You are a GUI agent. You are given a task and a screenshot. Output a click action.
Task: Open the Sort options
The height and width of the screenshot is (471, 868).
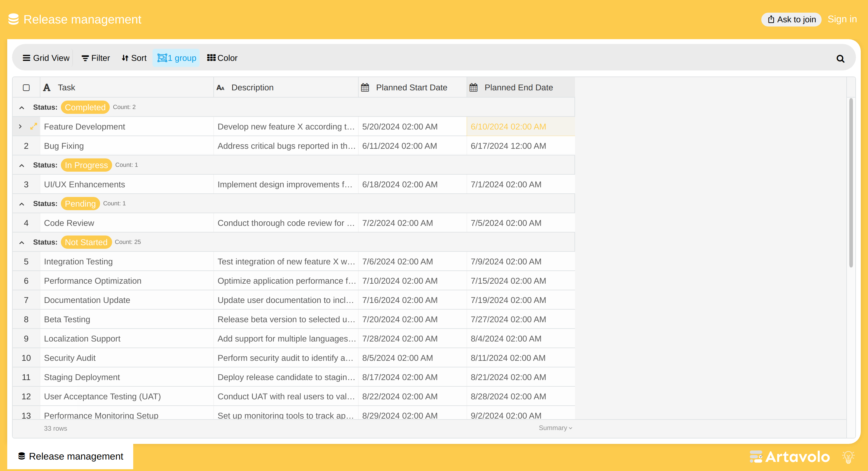point(134,58)
